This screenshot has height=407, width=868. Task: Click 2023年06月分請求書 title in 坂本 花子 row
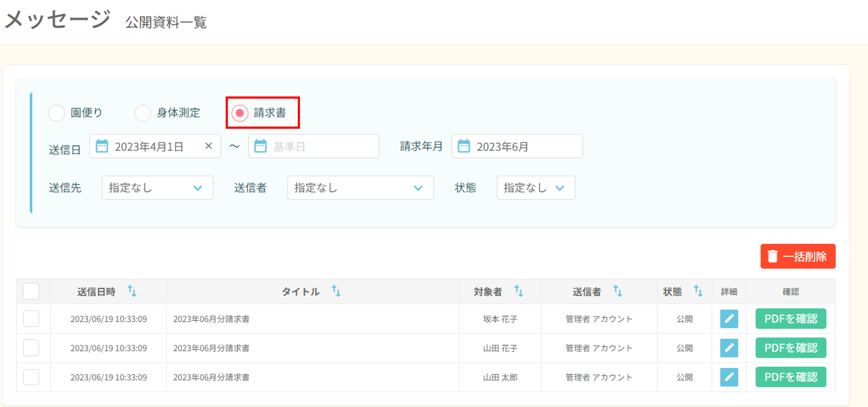click(x=211, y=319)
